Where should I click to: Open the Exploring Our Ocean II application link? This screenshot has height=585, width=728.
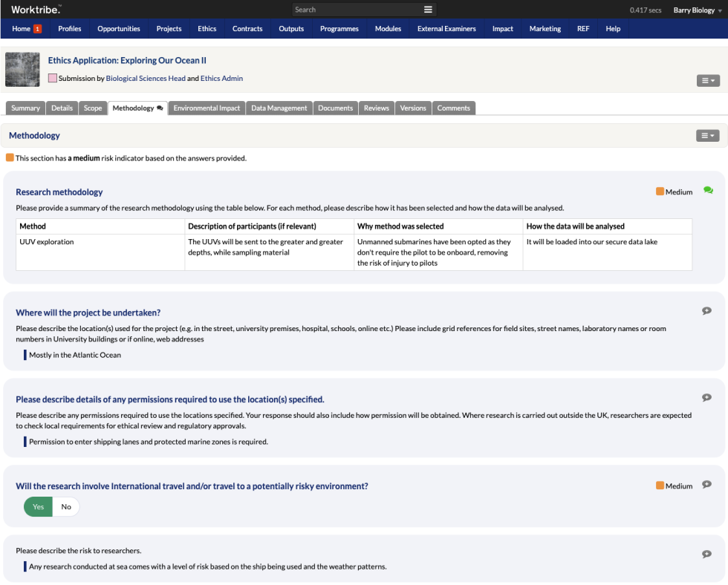[124, 60]
